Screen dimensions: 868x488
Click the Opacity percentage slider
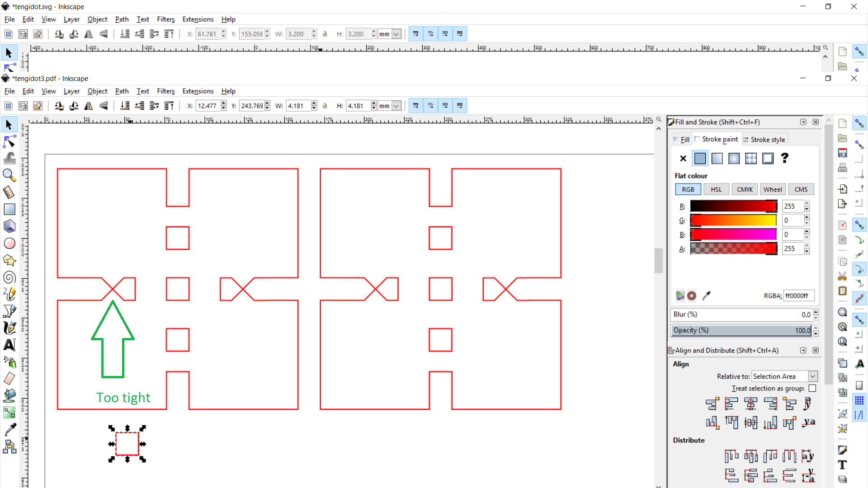(741, 330)
